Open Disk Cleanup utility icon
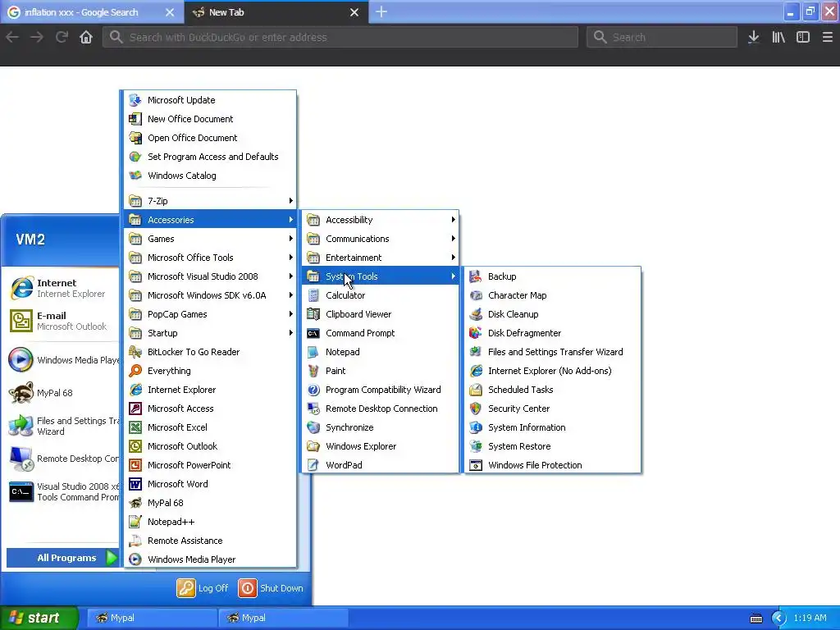The image size is (840, 630). pyautogui.click(x=476, y=314)
